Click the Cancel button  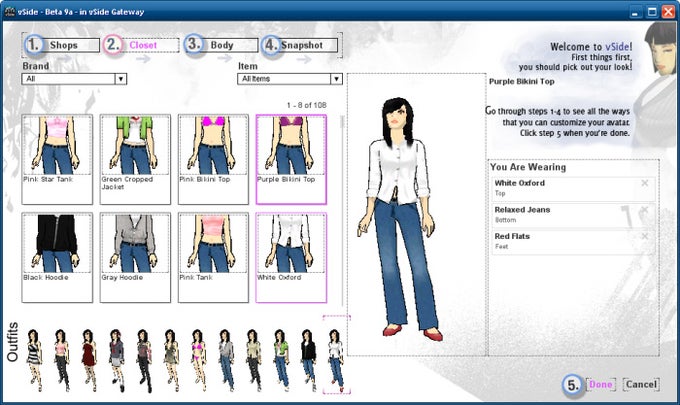coord(641,384)
